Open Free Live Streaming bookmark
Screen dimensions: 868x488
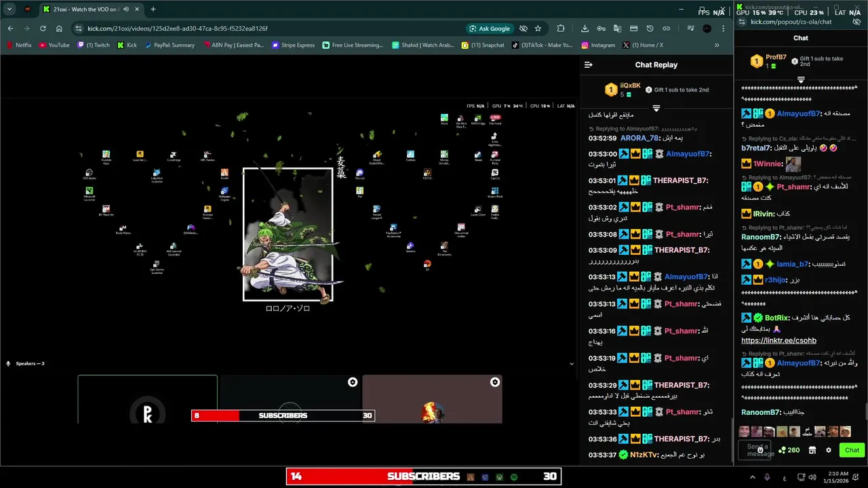pos(353,45)
